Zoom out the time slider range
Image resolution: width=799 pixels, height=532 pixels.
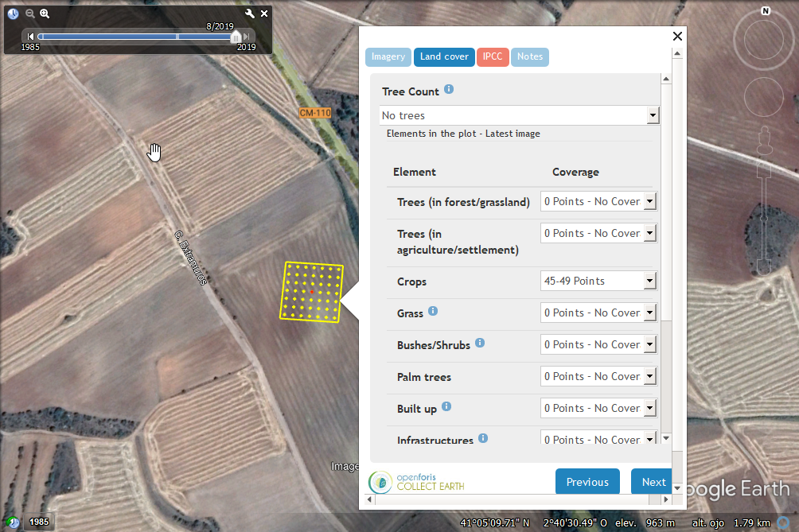click(30, 14)
